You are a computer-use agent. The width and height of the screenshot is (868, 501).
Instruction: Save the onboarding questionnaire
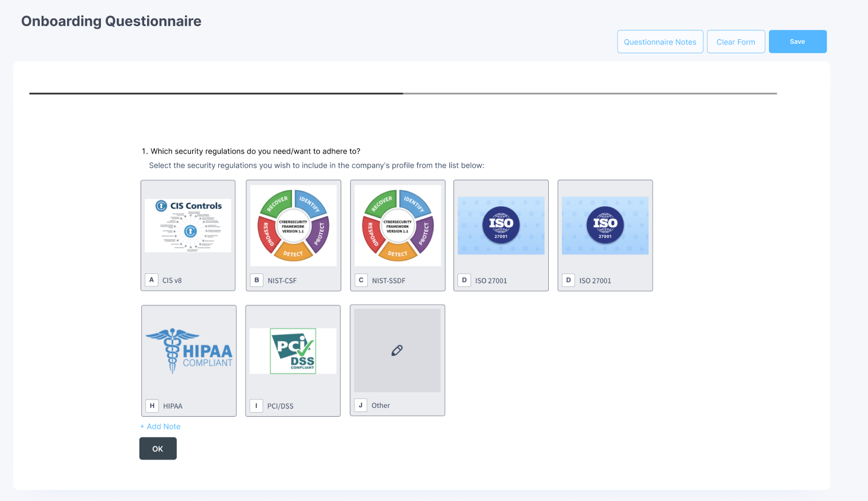click(797, 42)
